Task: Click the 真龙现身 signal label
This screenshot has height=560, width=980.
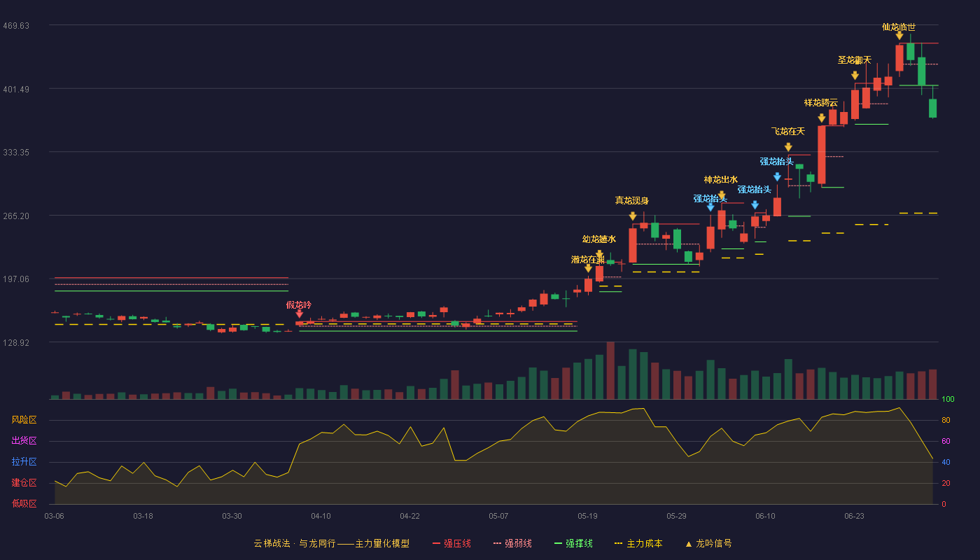Action: tap(632, 201)
